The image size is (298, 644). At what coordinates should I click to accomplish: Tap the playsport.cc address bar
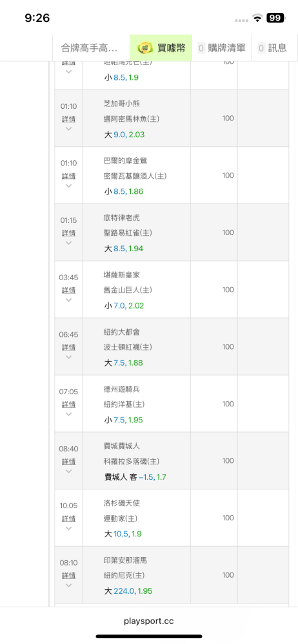[149, 621]
